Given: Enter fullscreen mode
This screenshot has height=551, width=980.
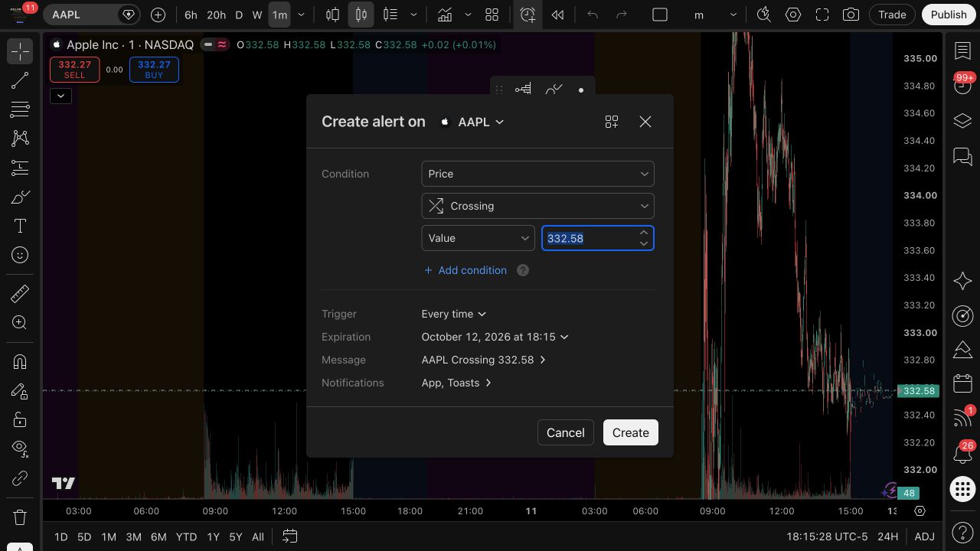Looking at the screenshot, I should point(822,15).
